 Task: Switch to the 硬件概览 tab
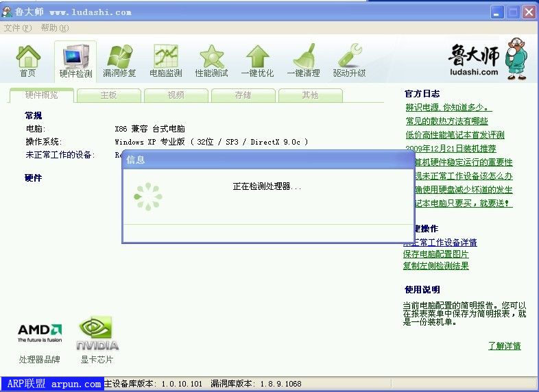click(x=42, y=95)
